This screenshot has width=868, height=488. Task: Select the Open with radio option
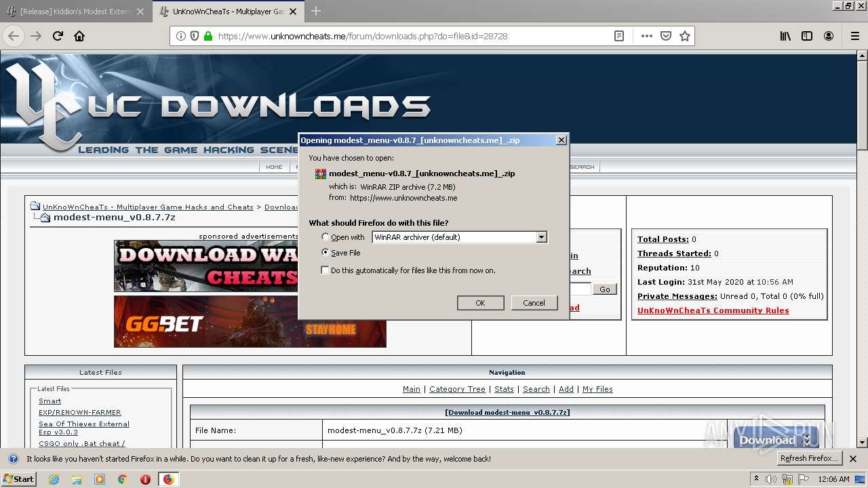(x=325, y=237)
